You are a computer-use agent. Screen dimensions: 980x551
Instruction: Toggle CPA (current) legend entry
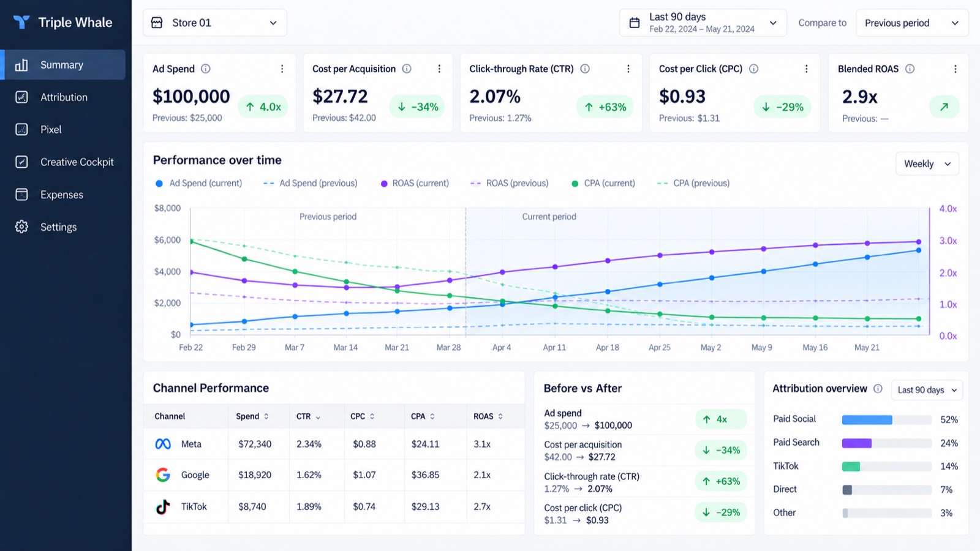click(603, 183)
